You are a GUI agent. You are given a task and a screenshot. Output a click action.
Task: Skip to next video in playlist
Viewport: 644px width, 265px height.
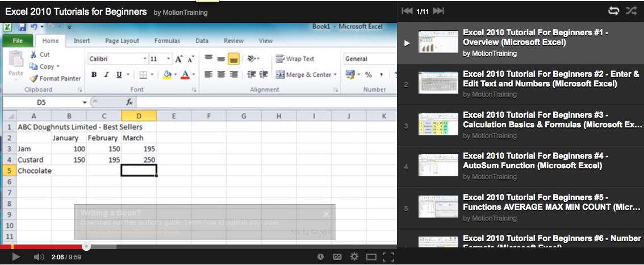coord(438,11)
